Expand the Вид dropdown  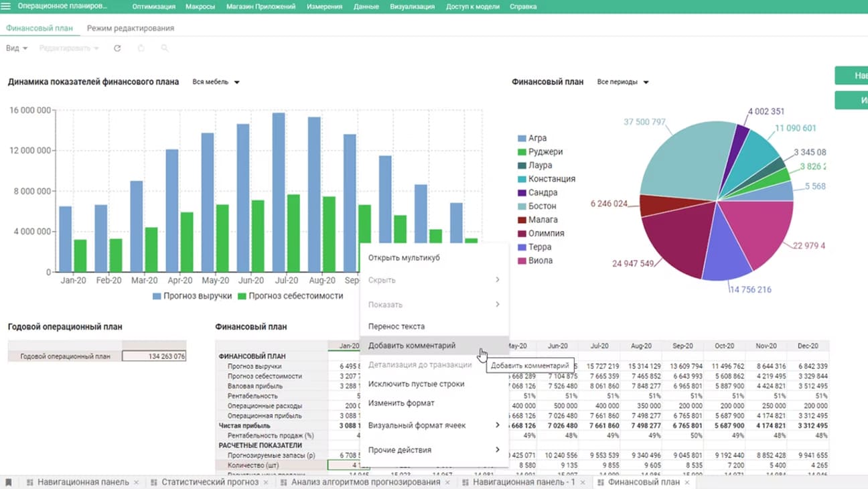17,48
